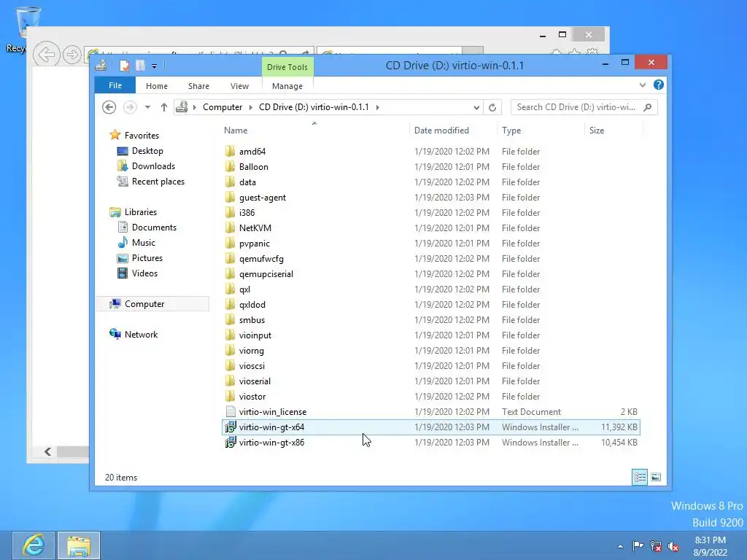Refresh the CD Drive folder view
The height and width of the screenshot is (560, 747).
[492, 108]
